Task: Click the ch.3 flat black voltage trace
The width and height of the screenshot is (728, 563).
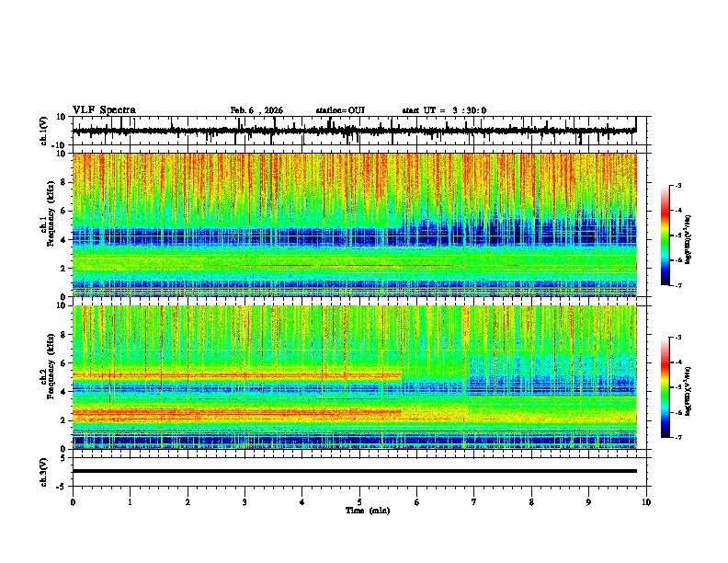Action: 354,471
